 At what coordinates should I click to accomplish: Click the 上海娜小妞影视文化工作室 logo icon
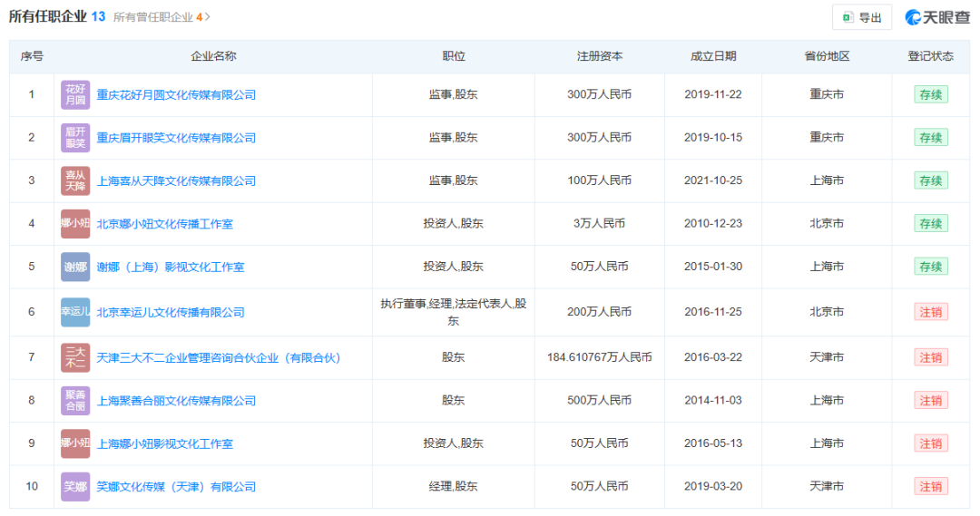coord(75,443)
